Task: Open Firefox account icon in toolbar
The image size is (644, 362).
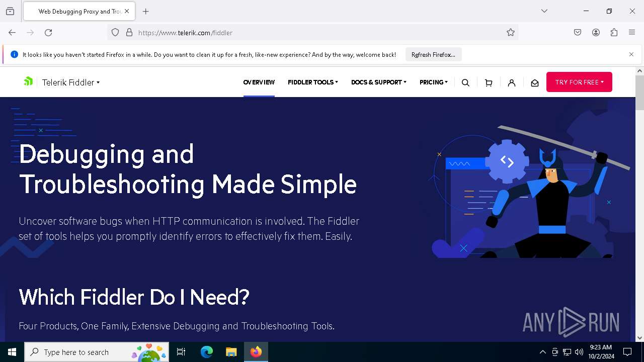Action: (596, 33)
